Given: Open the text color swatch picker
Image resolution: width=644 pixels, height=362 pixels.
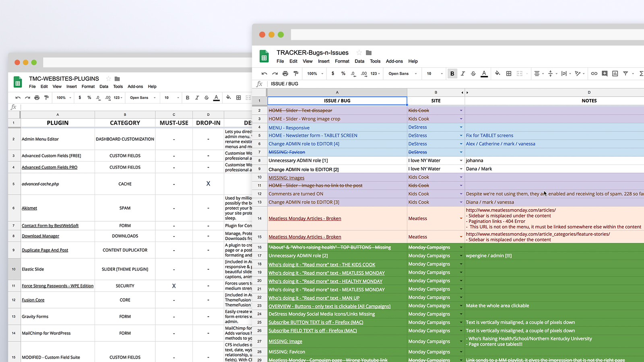Looking at the screenshot, I should [484, 74].
